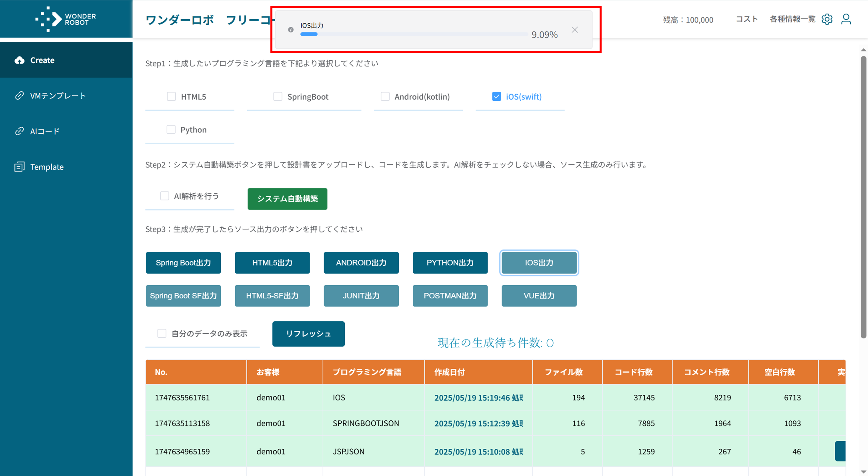Screen dimensions: 868x476
Task: Open the 2025/05/19 15:10:08 date link
Action: point(478,452)
